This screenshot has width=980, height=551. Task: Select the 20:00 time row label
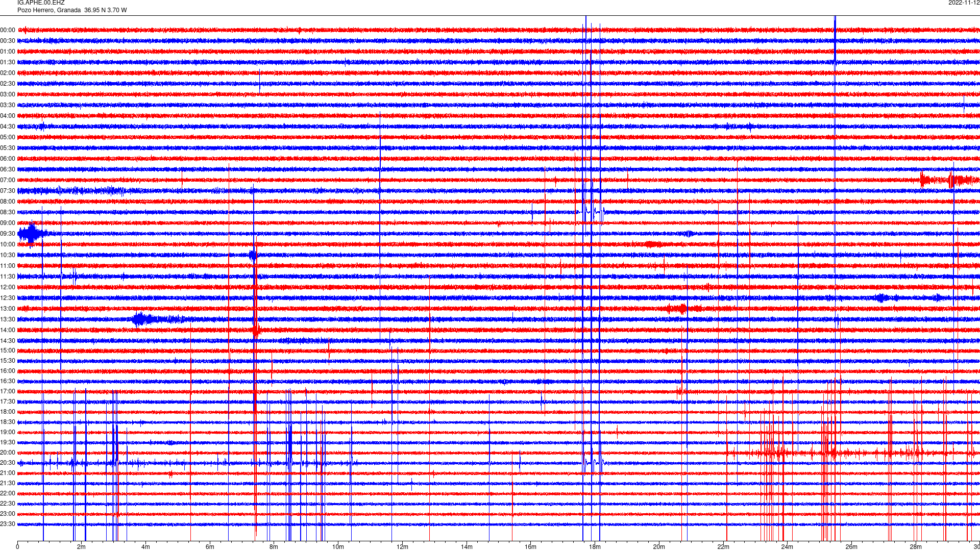(8, 453)
